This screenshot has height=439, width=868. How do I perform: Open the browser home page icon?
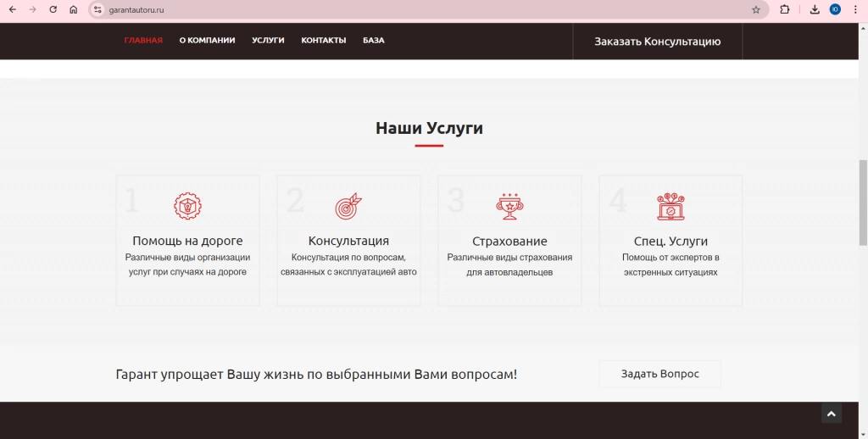click(x=73, y=9)
